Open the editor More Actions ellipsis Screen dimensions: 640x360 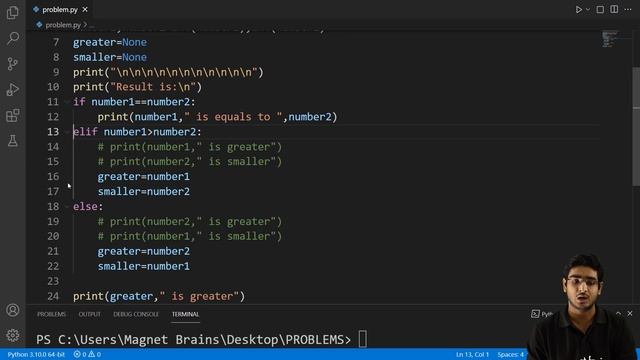[x=628, y=9]
